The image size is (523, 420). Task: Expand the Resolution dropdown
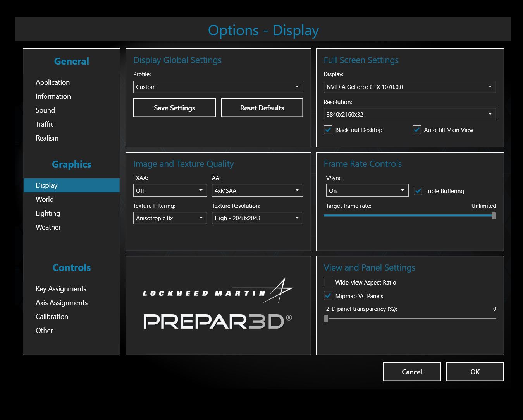coord(410,114)
